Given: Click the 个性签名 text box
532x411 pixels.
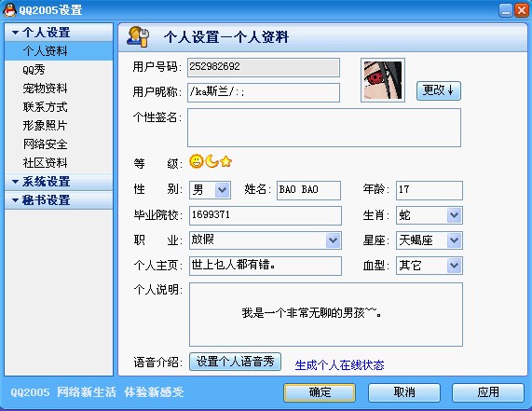Looking at the screenshot, I should pos(324,128).
